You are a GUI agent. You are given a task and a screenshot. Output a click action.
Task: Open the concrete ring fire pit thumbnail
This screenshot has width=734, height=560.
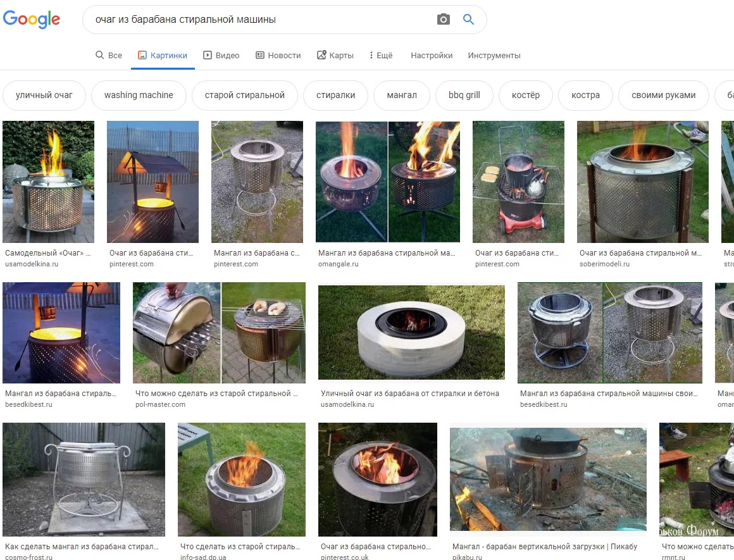tap(411, 331)
